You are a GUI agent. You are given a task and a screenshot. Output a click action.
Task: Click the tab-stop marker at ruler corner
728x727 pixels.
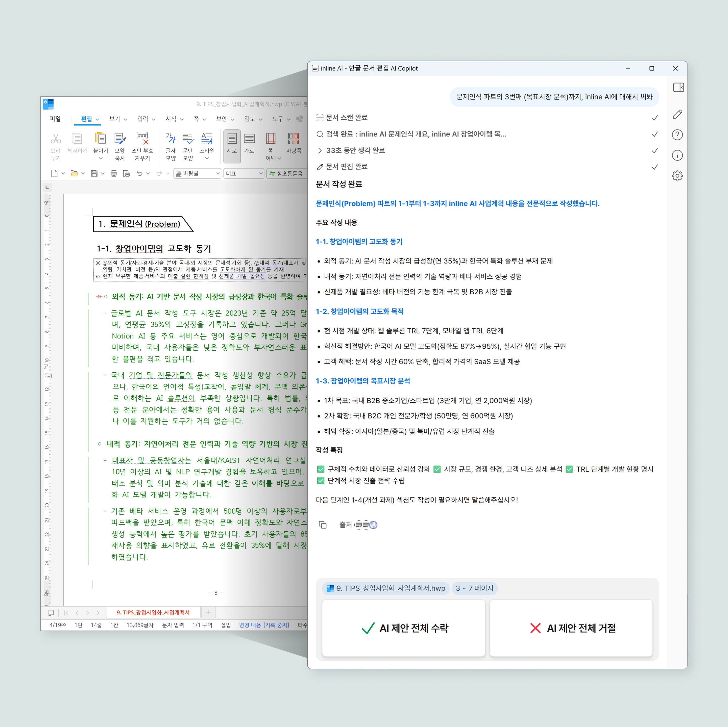click(x=47, y=188)
